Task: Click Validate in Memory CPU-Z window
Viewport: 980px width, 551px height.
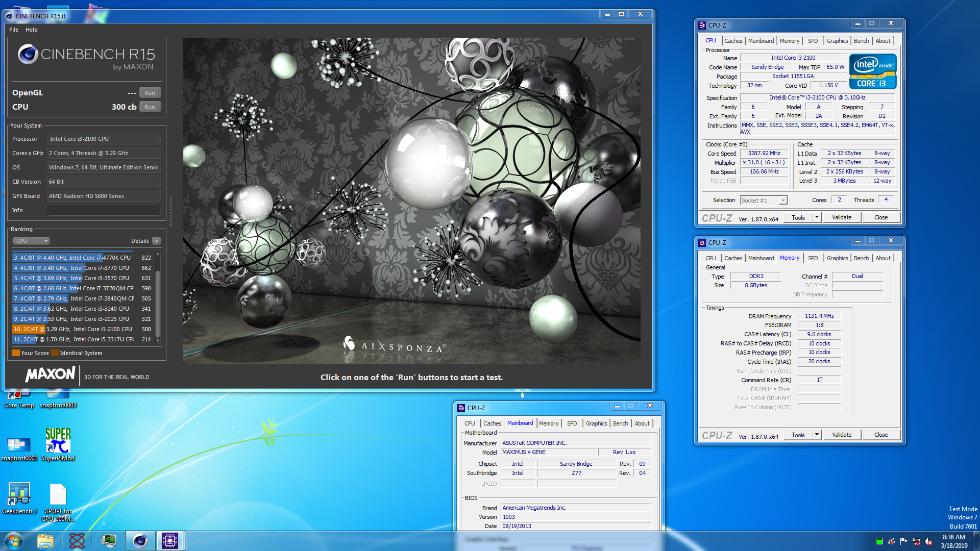Action: point(842,435)
